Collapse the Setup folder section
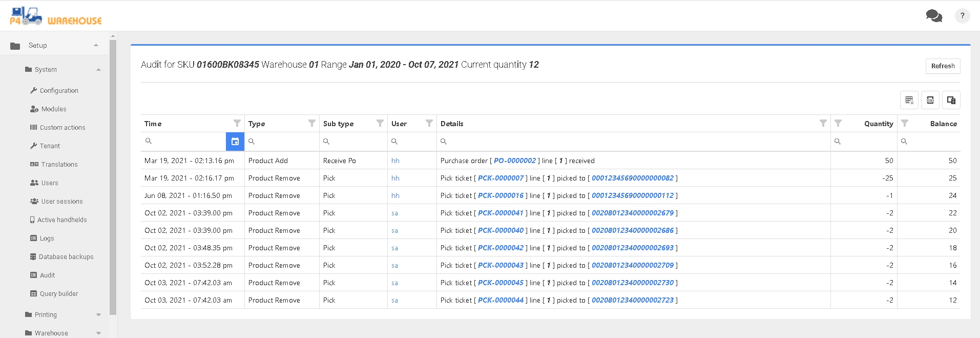The width and height of the screenshot is (980, 338). click(96, 46)
